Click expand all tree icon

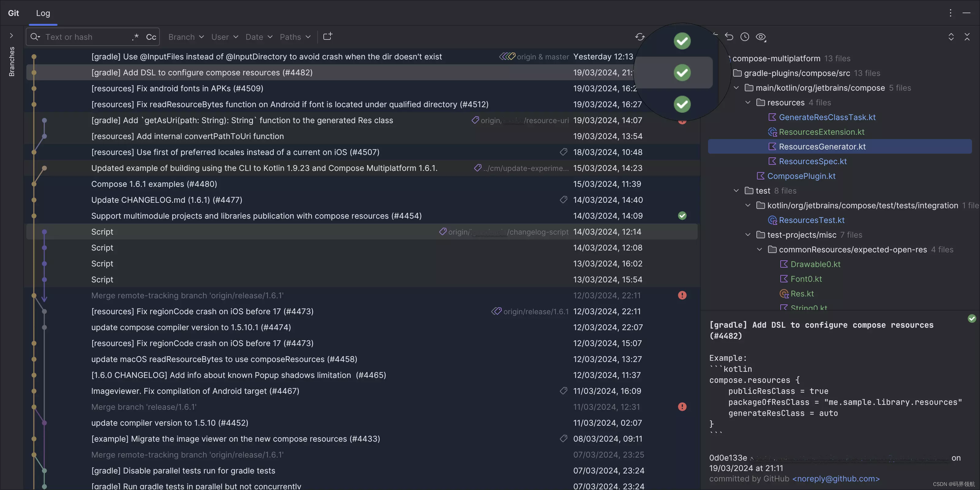[951, 37]
